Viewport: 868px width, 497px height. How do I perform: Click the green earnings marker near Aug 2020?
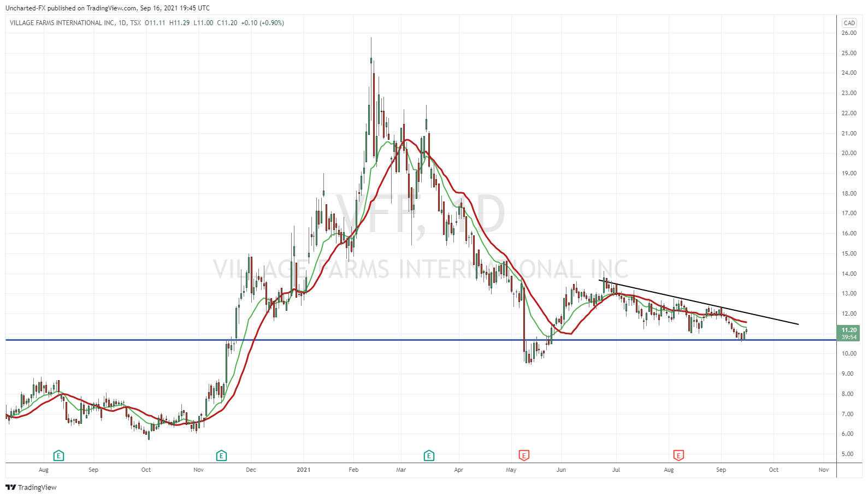click(58, 455)
